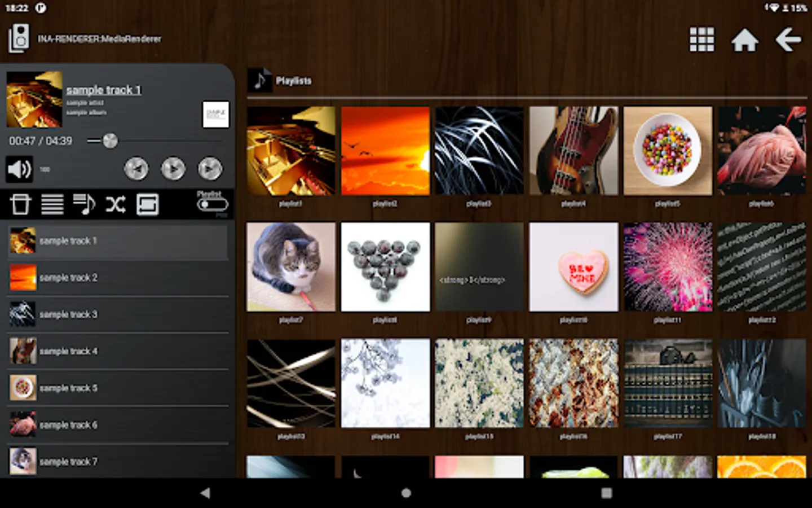812x508 pixels.
Task: Open playlist10 Be Mine heart thumbnail
Action: (x=573, y=267)
